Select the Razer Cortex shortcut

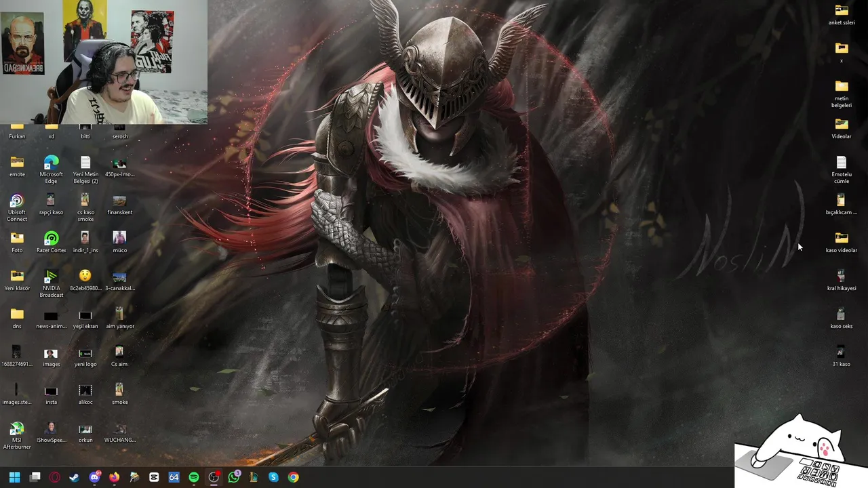(51, 243)
